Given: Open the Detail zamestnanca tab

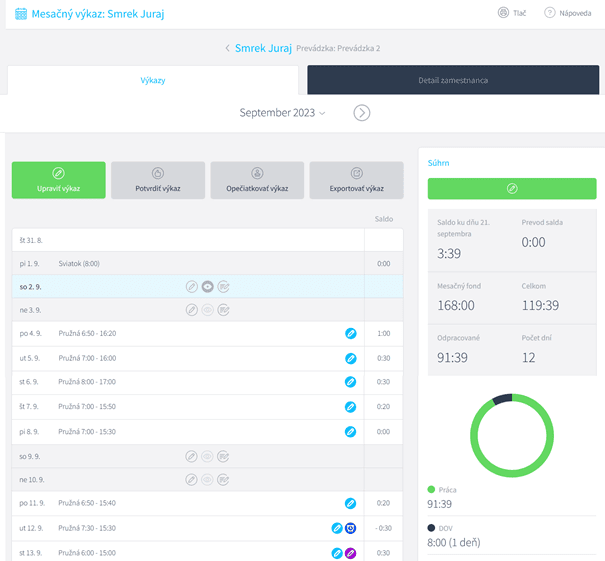Looking at the screenshot, I should click(452, 80).
